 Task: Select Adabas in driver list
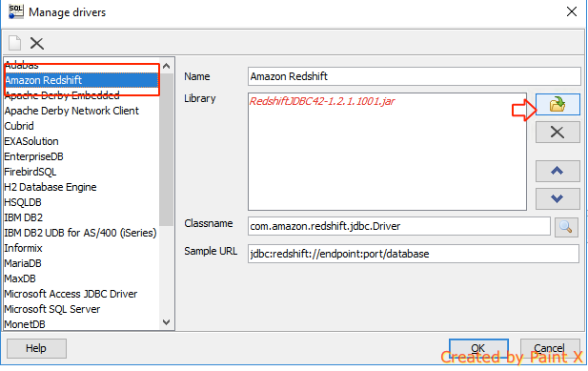click(81, 65)
